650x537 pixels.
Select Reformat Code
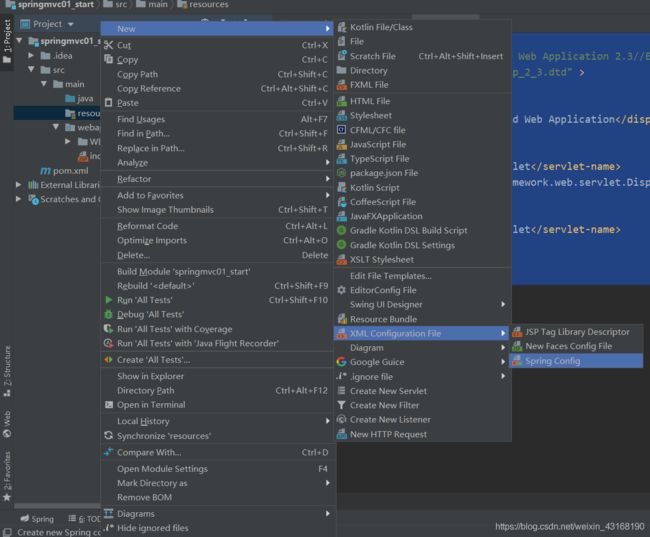click(x=217, y=226)
